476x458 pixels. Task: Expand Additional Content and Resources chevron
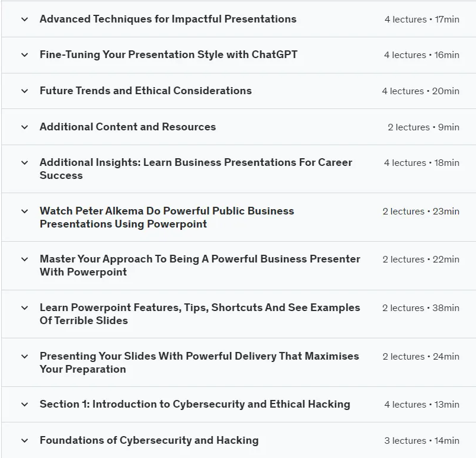click(x=24, y=127)
